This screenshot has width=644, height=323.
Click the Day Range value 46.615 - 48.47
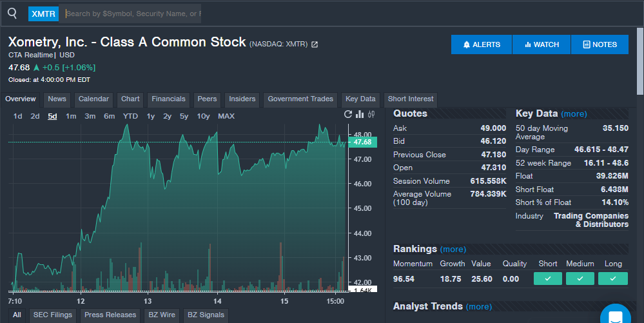coord(601,150)
